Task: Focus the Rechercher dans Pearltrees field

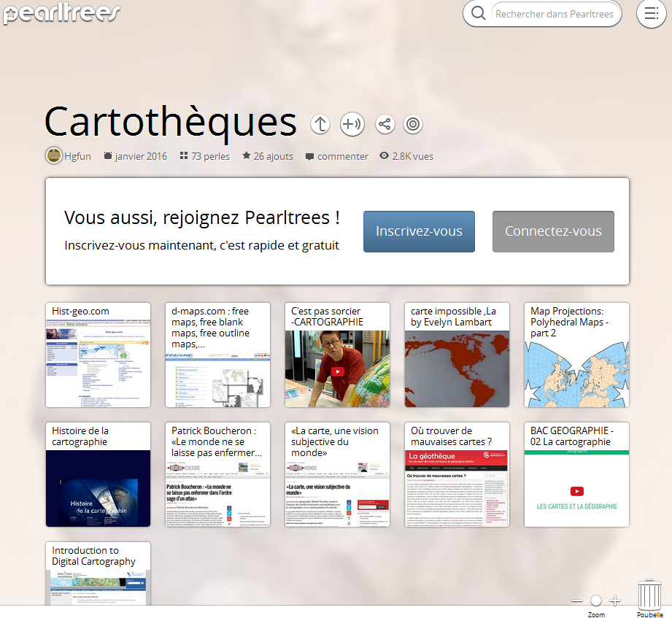Action: [556, 14]
